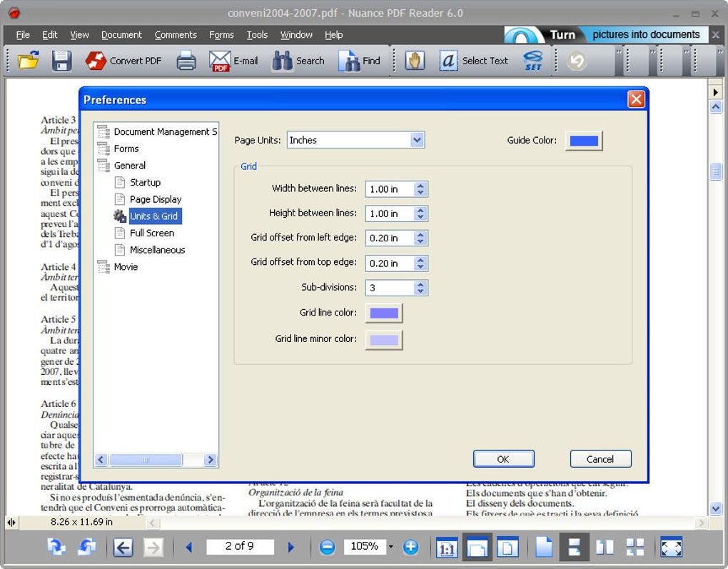Open the zoom percentage dropdown arrow
This screenshot has width=728, height=569.
(x=391, y=547)
